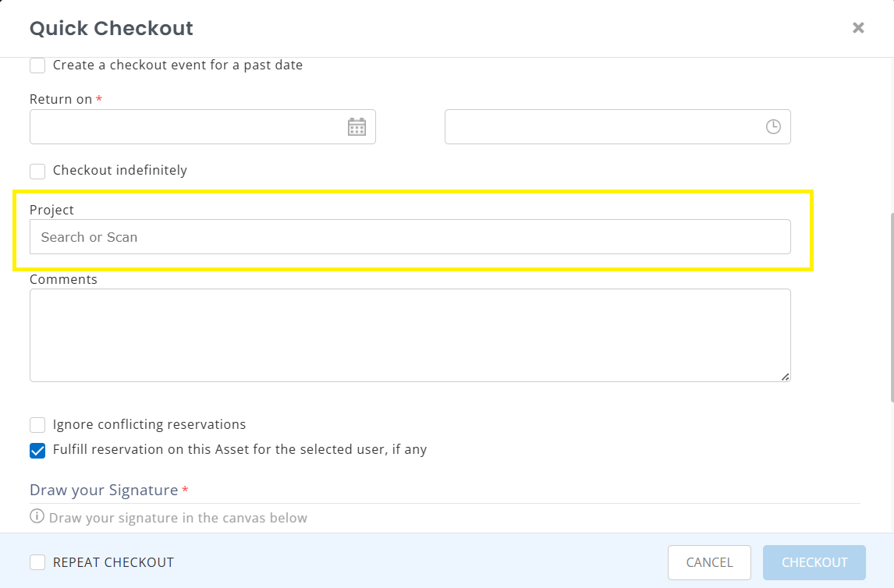Viewport: 894px width, 588px height.
Task: Enable checkout event for a past date
Action: pyautogui.click(x=37, y=66)
